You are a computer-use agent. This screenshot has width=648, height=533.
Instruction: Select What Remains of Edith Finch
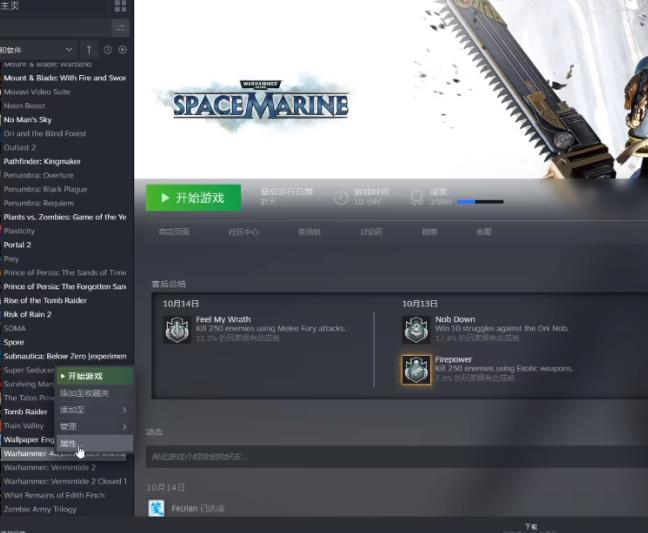(x=54, y=495)
